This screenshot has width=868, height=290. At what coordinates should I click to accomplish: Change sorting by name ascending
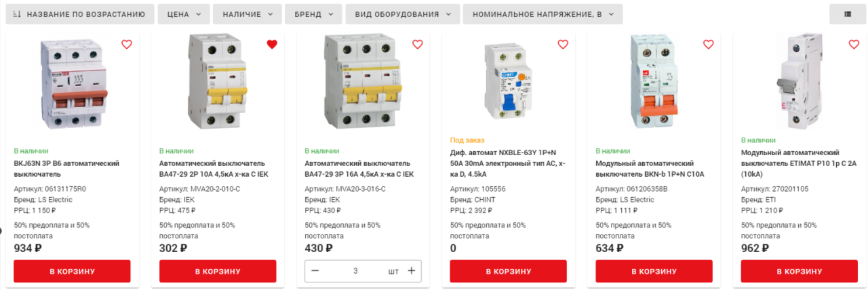point(79,14)
